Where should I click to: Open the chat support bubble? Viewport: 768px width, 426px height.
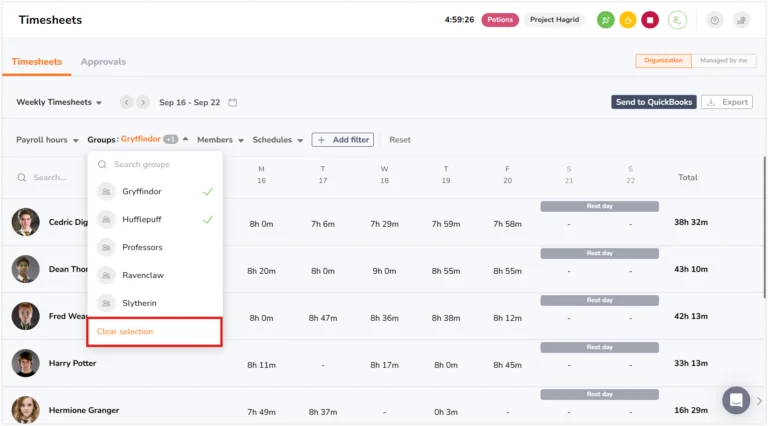pos(736,401)
